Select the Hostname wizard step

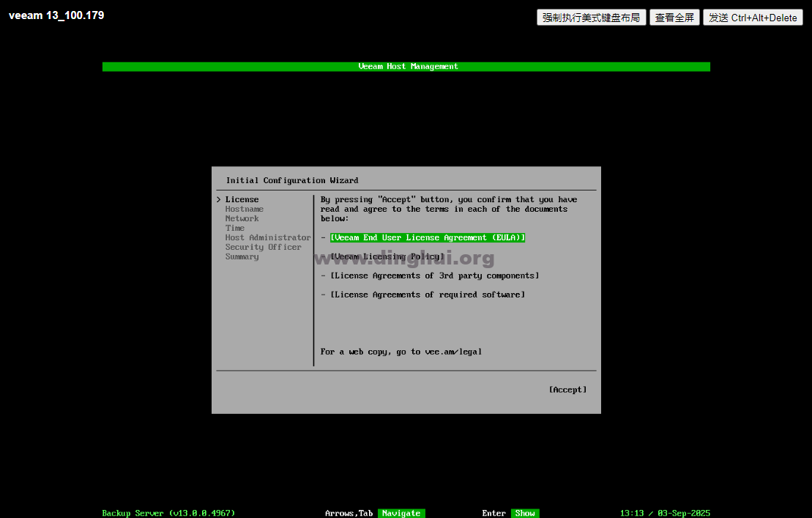[245, 209]
